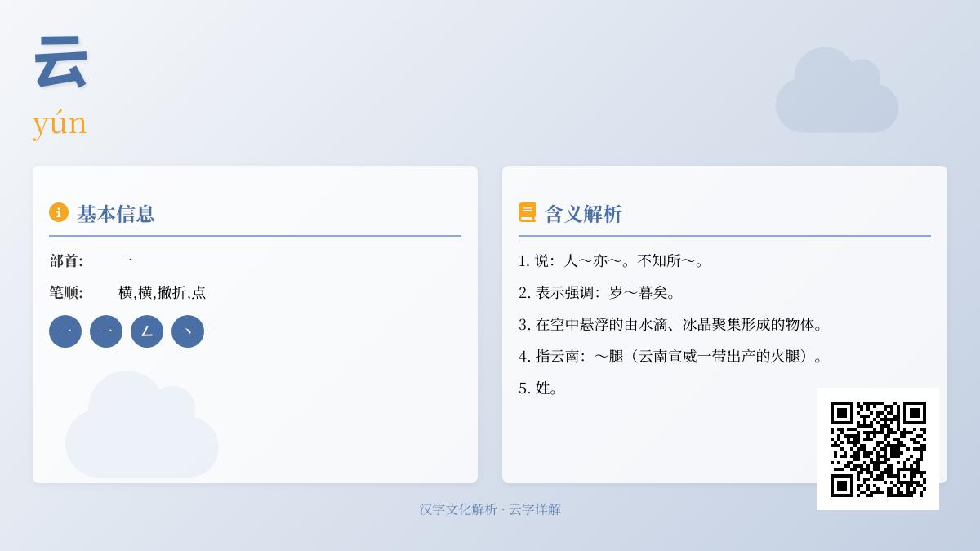
Task: Select the second 横 stroke circle
Action: click(106, 331)
